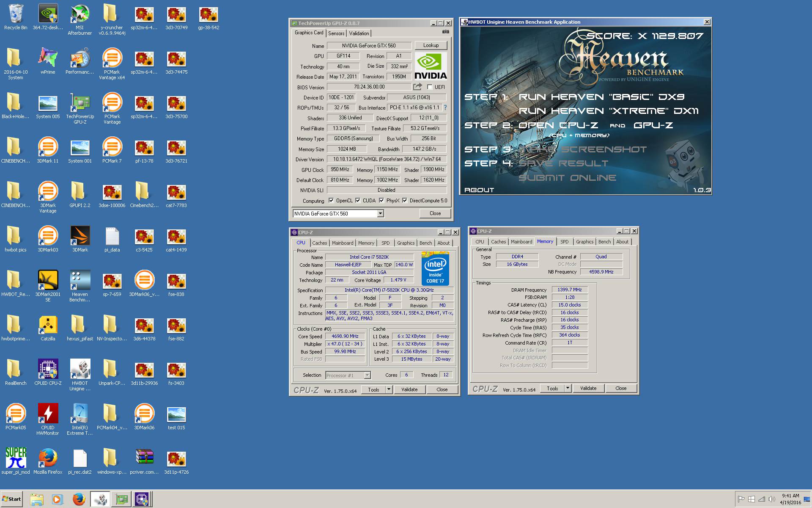Open the orange 3DMark shortcut
Screen dimensions: 812x508
tap(80, 239)
